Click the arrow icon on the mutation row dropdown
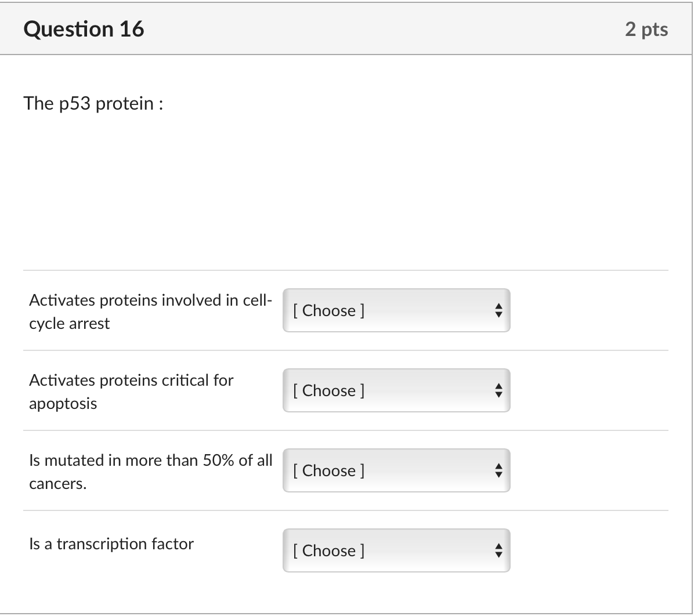This screenshot has height=616, width=694. tap(499, 470)
